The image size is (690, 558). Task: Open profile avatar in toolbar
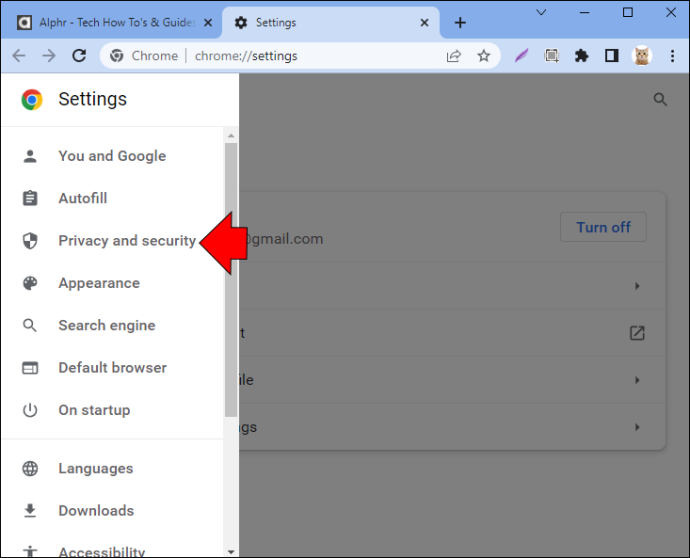(642, 56)
